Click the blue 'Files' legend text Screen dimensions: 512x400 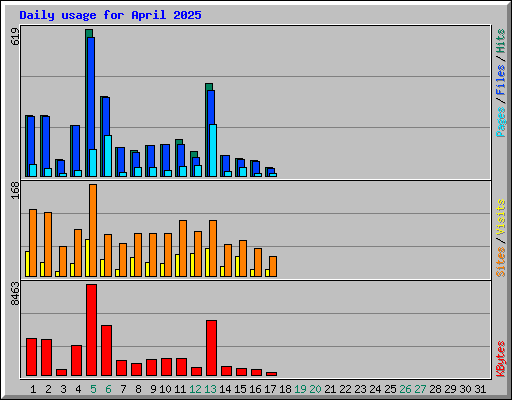[500, 80]
